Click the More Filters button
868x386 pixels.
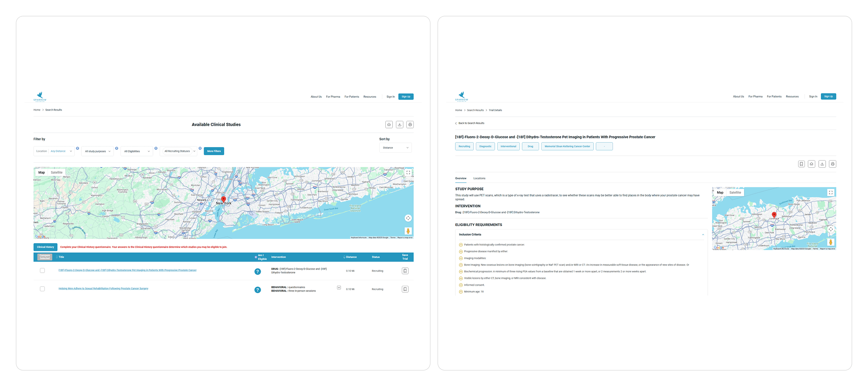click(x=214, y=151)
